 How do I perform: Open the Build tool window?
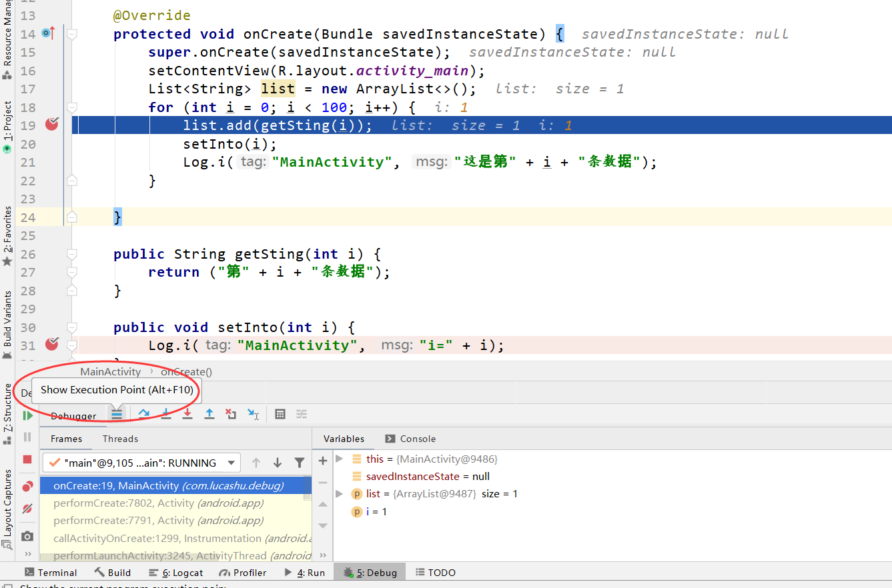[112, 572]
